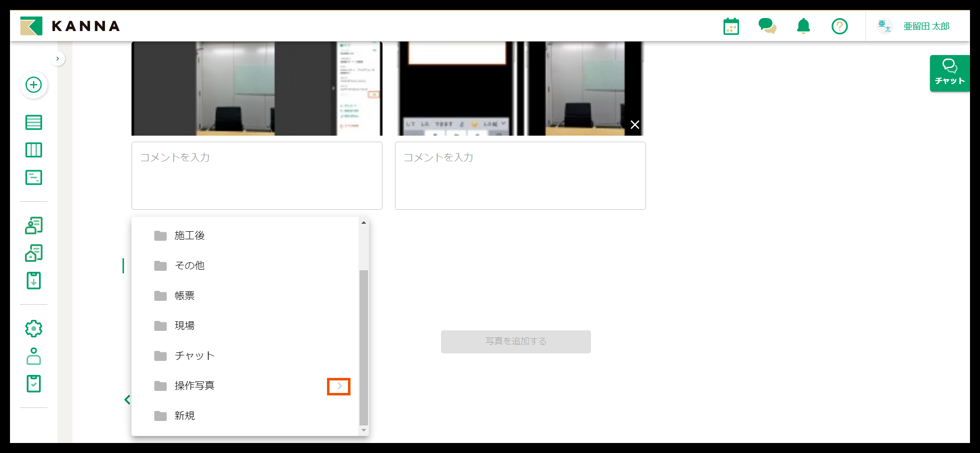Click the green left chevron arrow

coord(127,399)
